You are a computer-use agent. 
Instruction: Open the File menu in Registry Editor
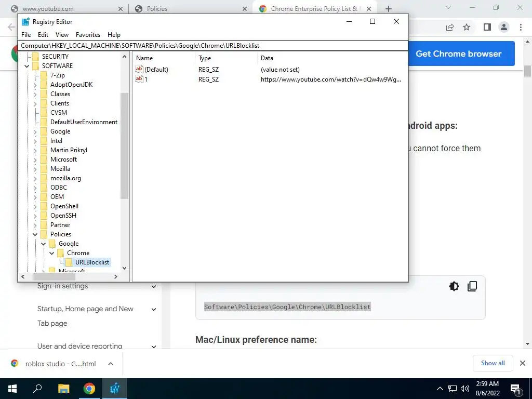point(26,35)
